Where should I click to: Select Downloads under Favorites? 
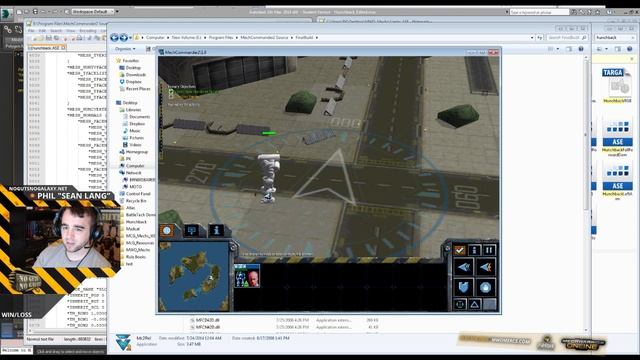(x=133, y=75)
